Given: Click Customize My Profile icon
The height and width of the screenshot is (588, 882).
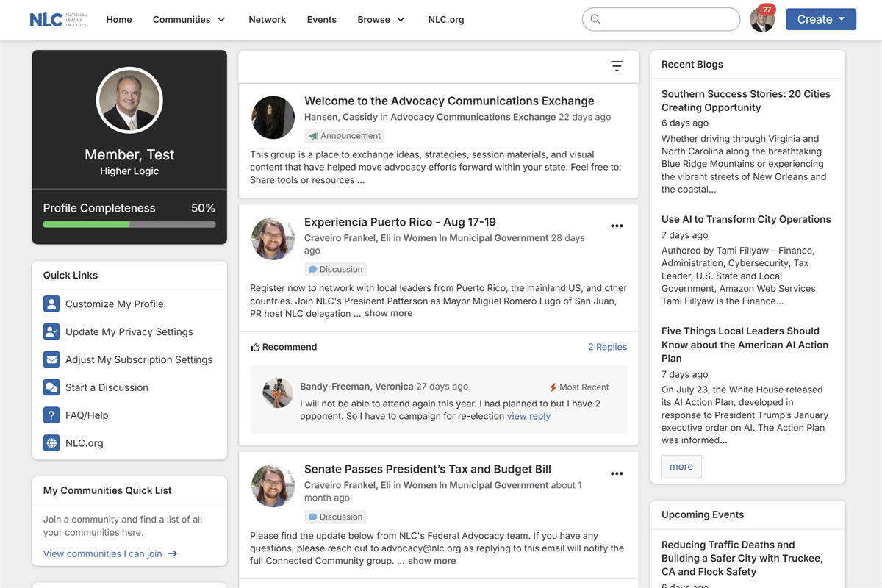Looking at the screenshot, I should (51, 304).
